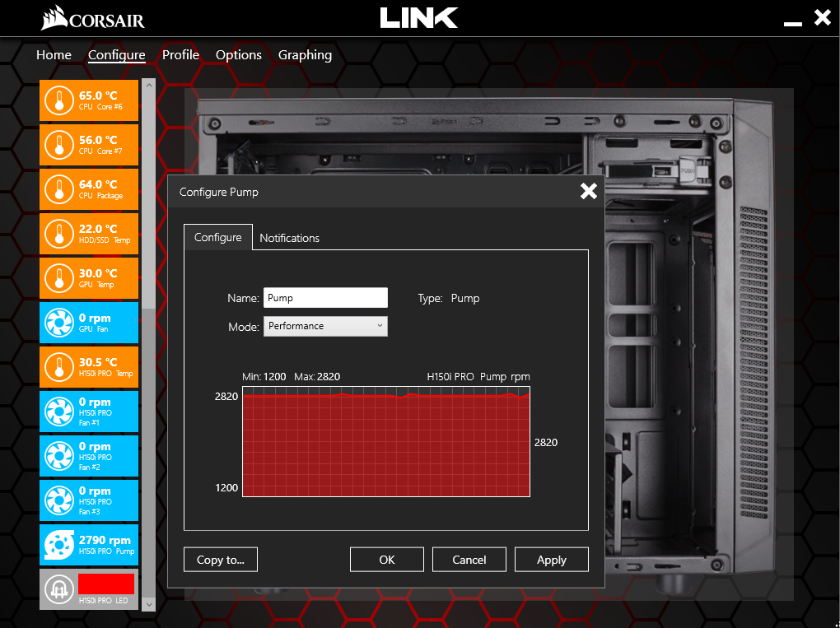Switch to the Notifications tab

pos(289,238)
